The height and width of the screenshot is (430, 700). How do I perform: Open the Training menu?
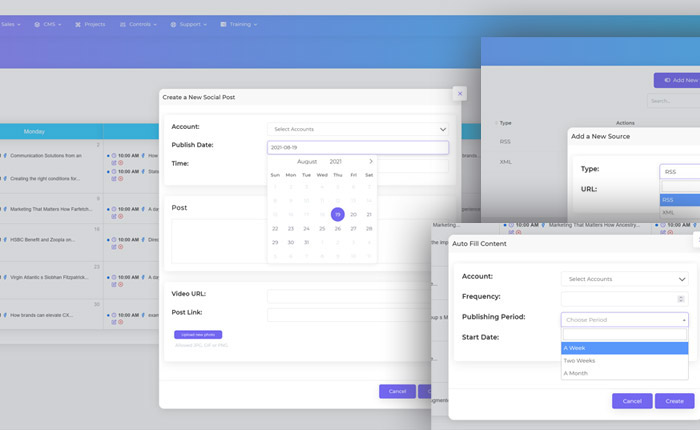click(237, 24)
